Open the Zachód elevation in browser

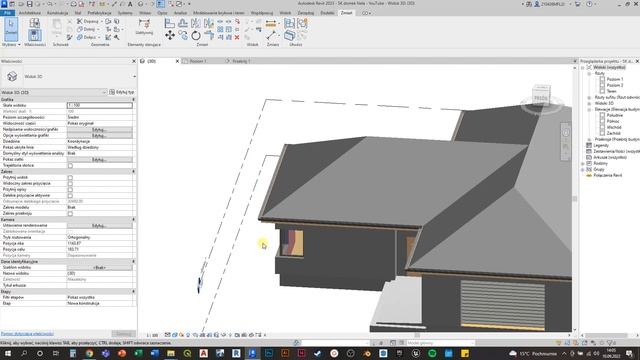(613, 133)
